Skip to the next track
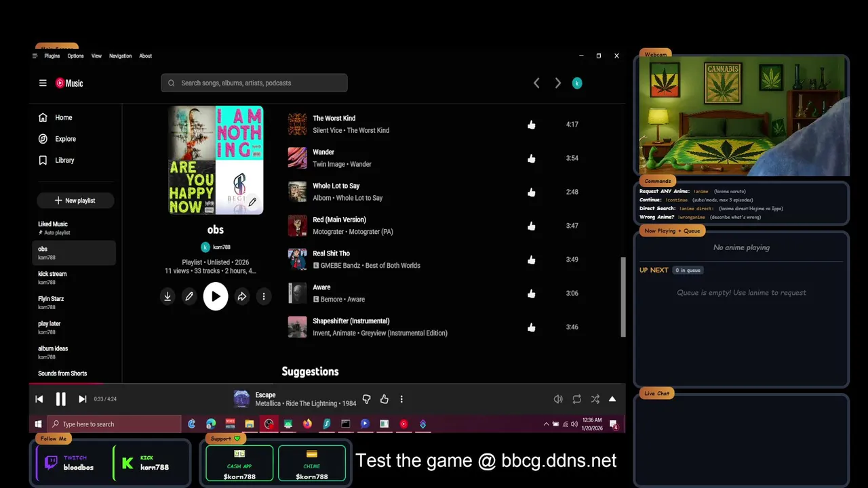 [82, 399]
